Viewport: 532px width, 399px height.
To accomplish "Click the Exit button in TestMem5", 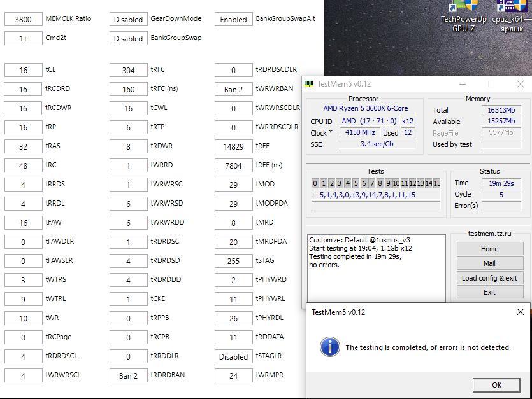I will pyautogui.click(x=489, y=292).
